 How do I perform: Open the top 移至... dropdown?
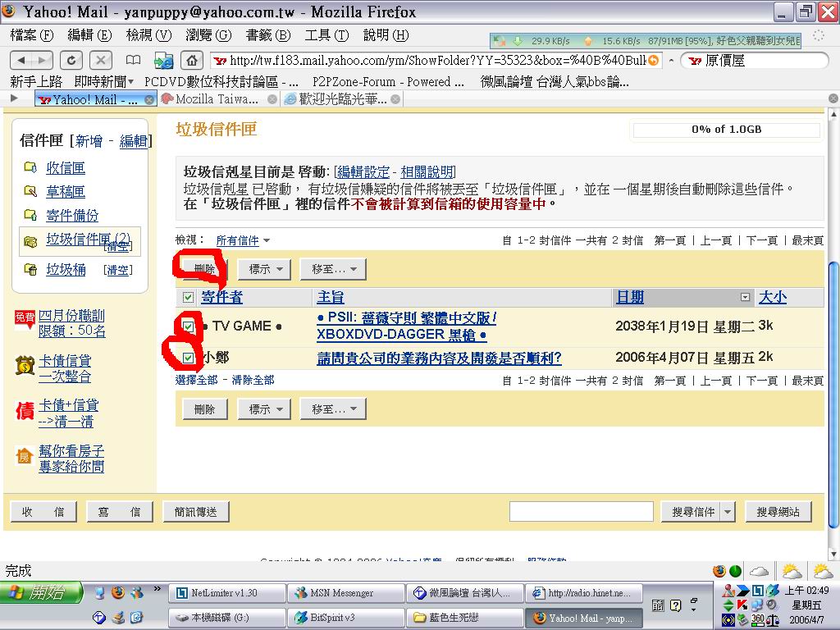coord(333,269)
